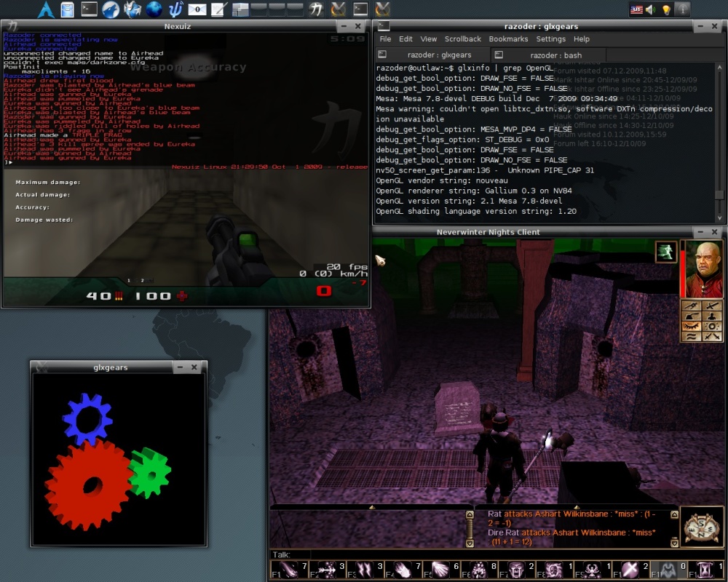The width and height of the screenshot is (728, 582).
Task: Click the green running haste effect icon
Action: tap(666, 252)
